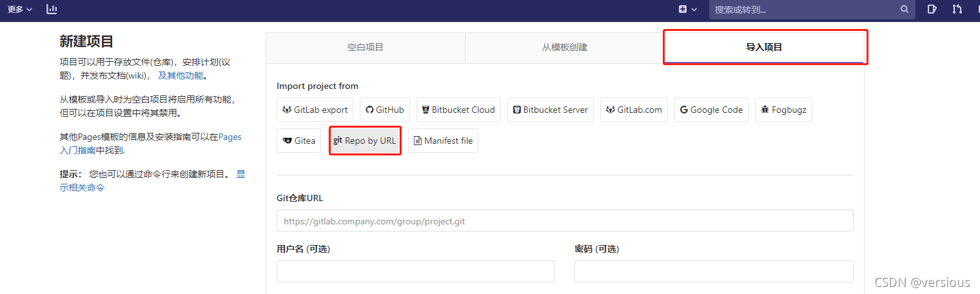
Task: Choose the Manifest file import option
Action: (443, 141)
